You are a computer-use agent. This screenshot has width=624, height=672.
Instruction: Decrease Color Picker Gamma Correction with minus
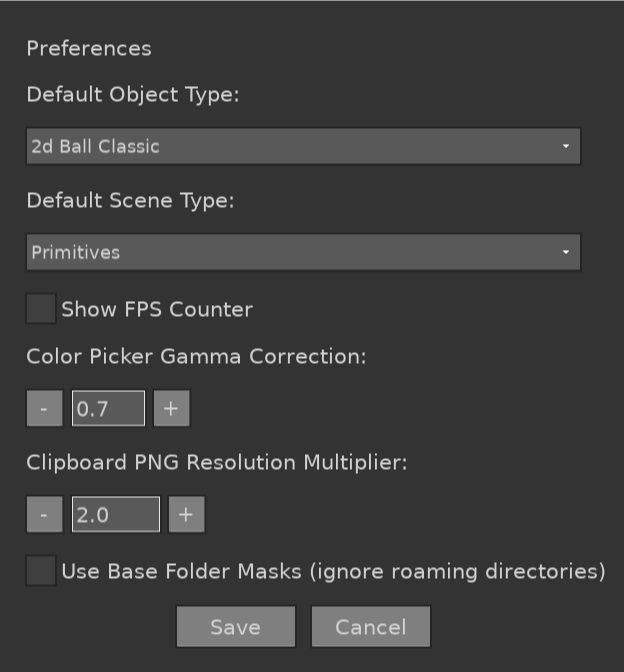pos(44,409)
